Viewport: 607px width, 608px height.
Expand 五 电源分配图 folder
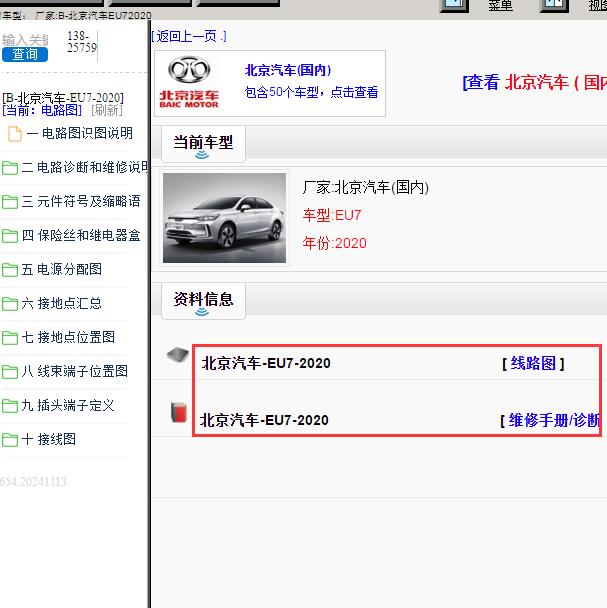[62, 269]
